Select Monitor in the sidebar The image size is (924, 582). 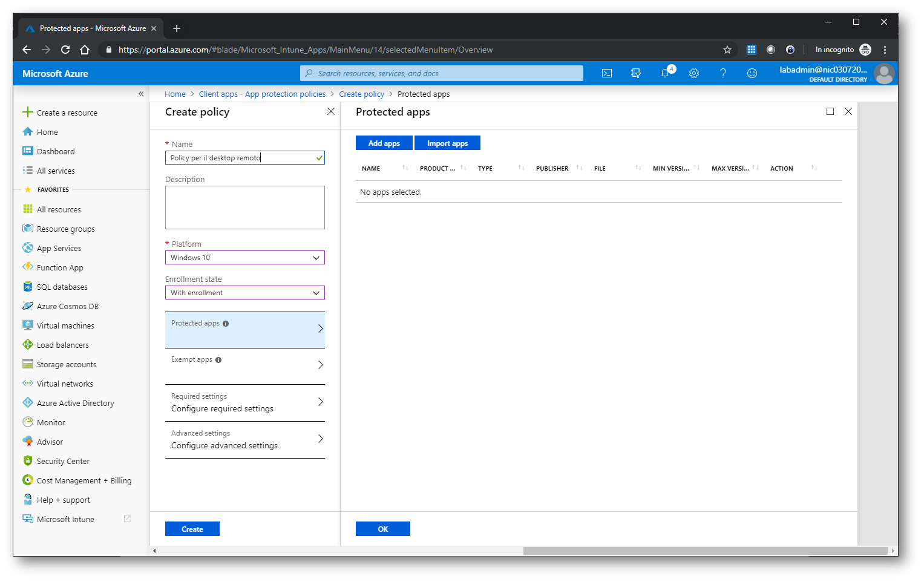pyautogui.click(x=51, y=423)
